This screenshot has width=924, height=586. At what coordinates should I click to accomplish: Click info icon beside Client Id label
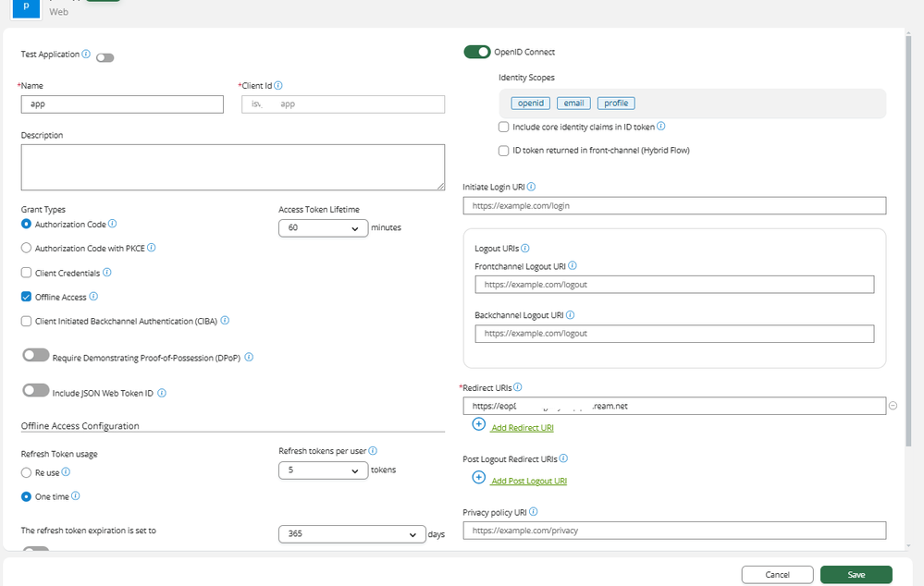pyautogui.click(x=278, y=85)
